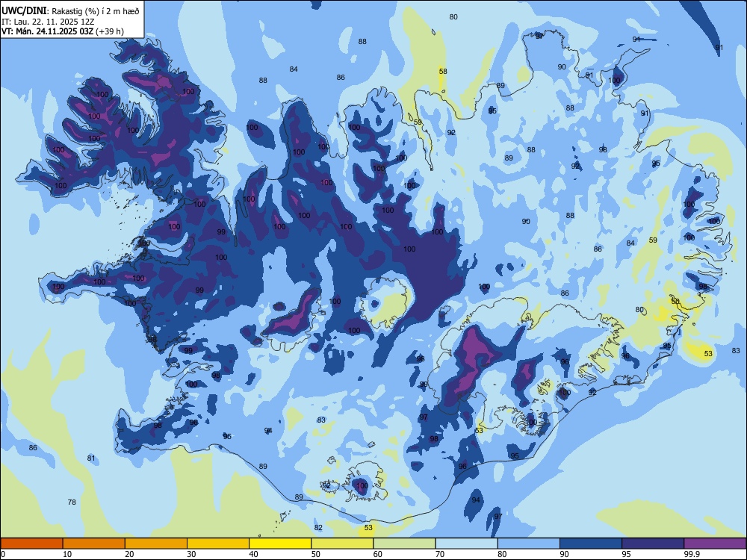Select the pale yellow 50–60 legend swatch
Screen dimensions: 747x560
342,544
